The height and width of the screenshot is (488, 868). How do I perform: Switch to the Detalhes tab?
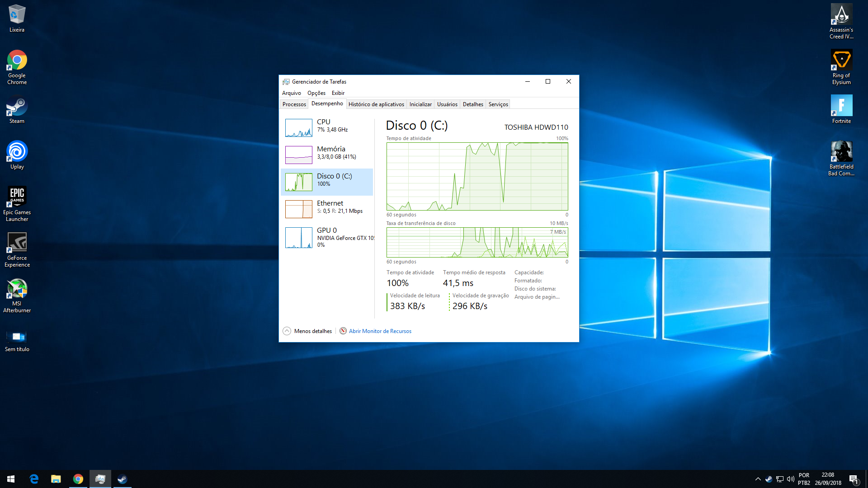coord(473,104)
